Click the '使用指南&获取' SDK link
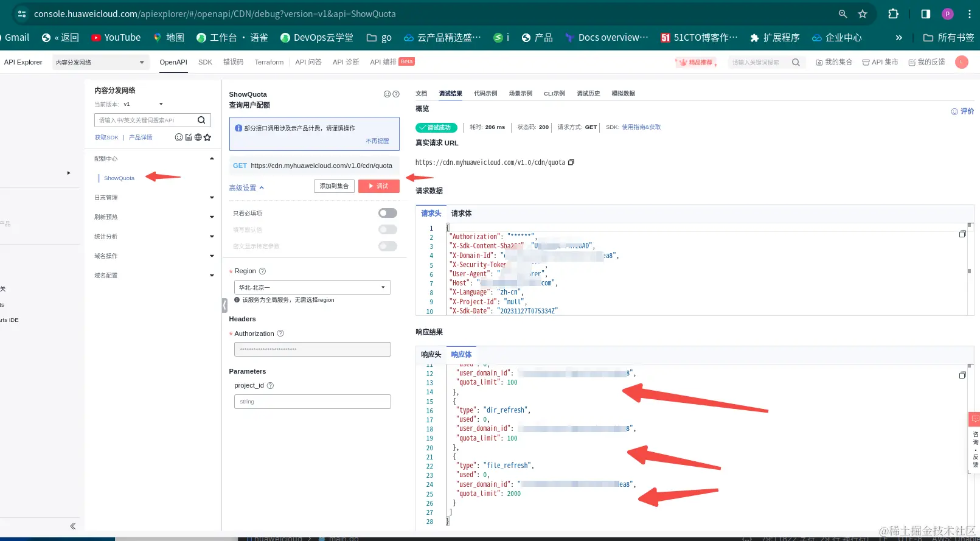 641,127
